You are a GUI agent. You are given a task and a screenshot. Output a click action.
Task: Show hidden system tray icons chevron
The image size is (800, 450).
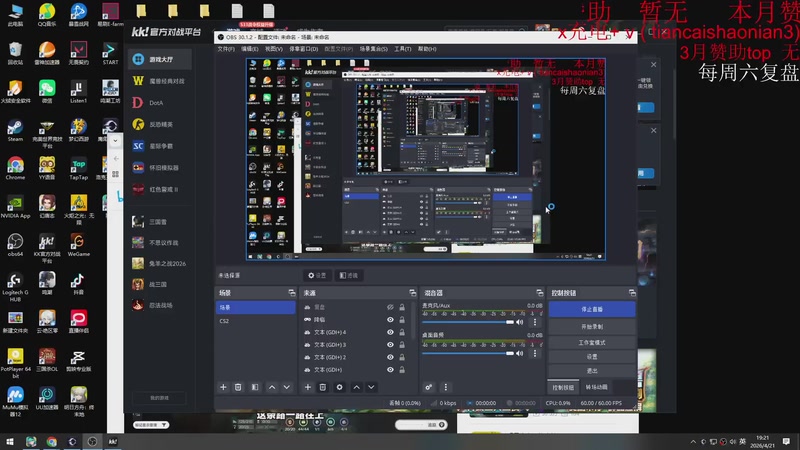tap(693, 442)
